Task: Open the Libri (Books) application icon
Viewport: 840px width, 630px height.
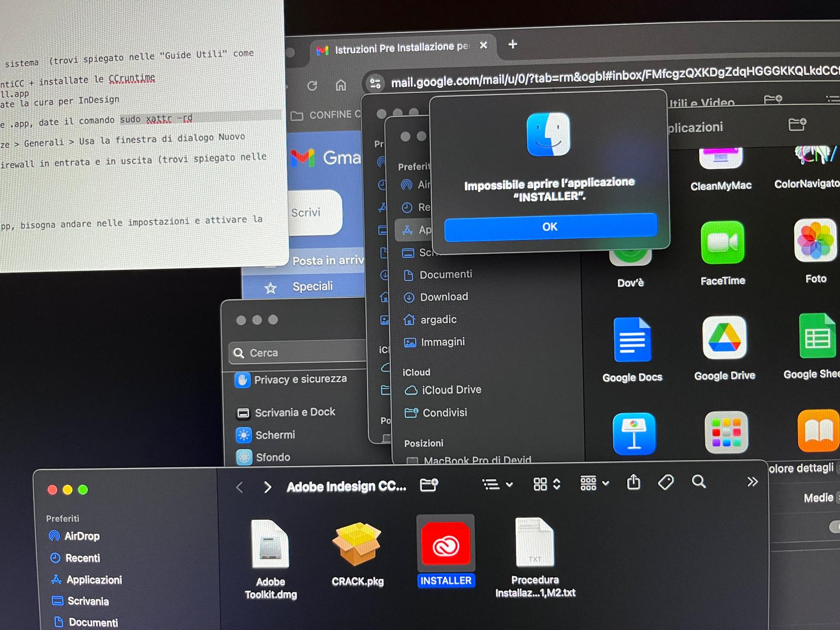Action: tap(818, 430)
